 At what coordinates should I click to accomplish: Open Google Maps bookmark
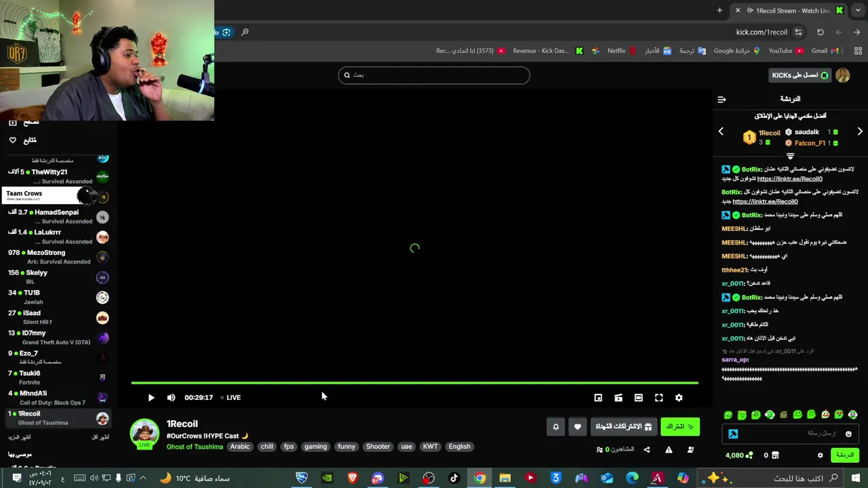pos(736,51)
